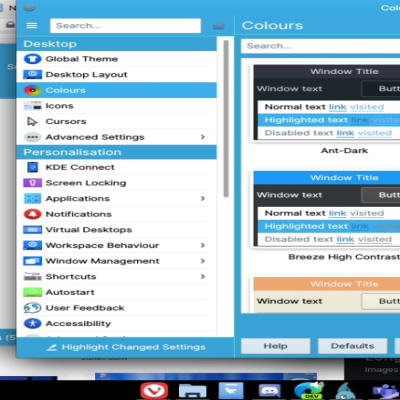Click the Workspace Behaviour icon
This screenshot has width=400, height=400.
(32, 245)
